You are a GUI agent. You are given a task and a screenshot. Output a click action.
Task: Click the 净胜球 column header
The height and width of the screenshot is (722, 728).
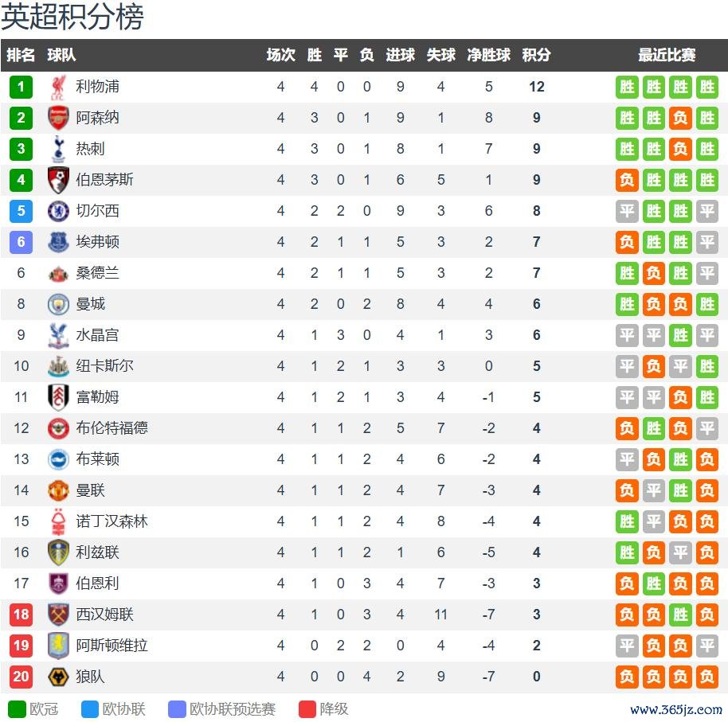(x=488, y=55)
